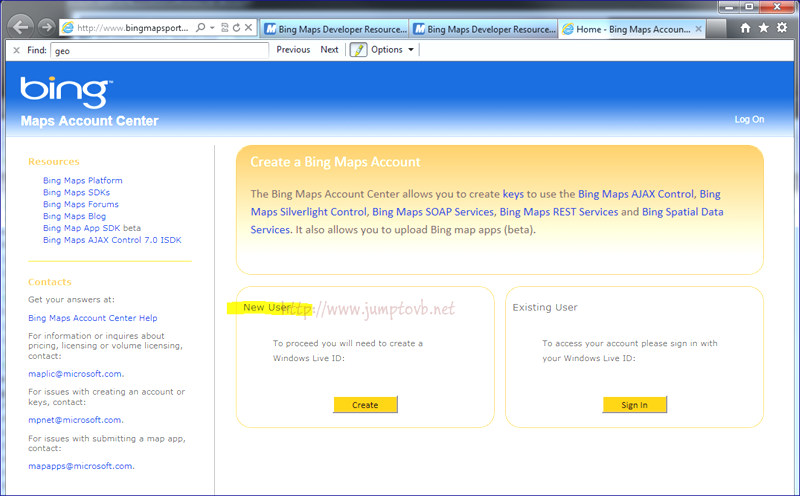This screenshot has width=800, height=496.
Task: Go to the browser Home icon
Action: [745, 28]
